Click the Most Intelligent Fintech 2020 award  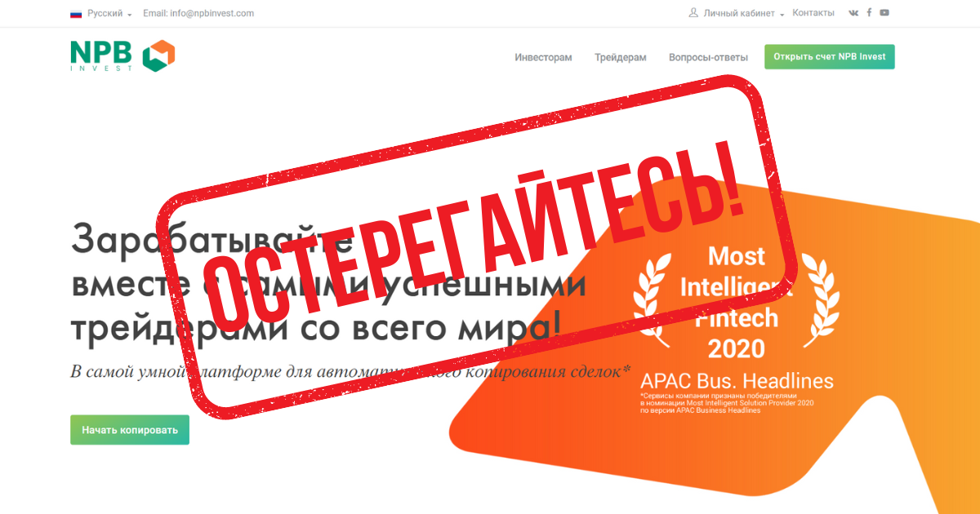coord(737,302)
